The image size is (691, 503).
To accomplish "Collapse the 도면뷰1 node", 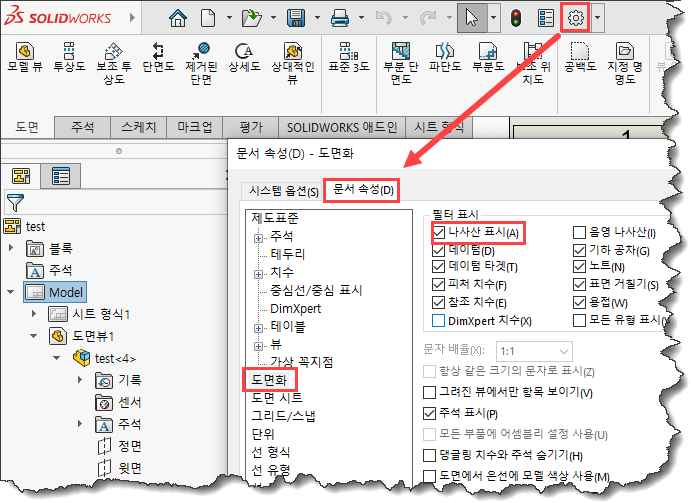I will (33, 336).
